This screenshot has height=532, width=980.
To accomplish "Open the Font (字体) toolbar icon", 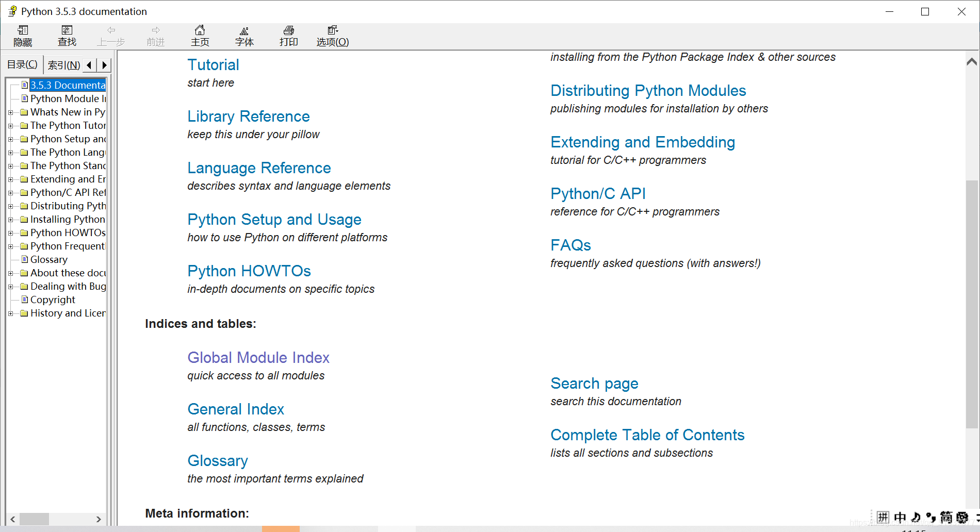I will 244,36.
